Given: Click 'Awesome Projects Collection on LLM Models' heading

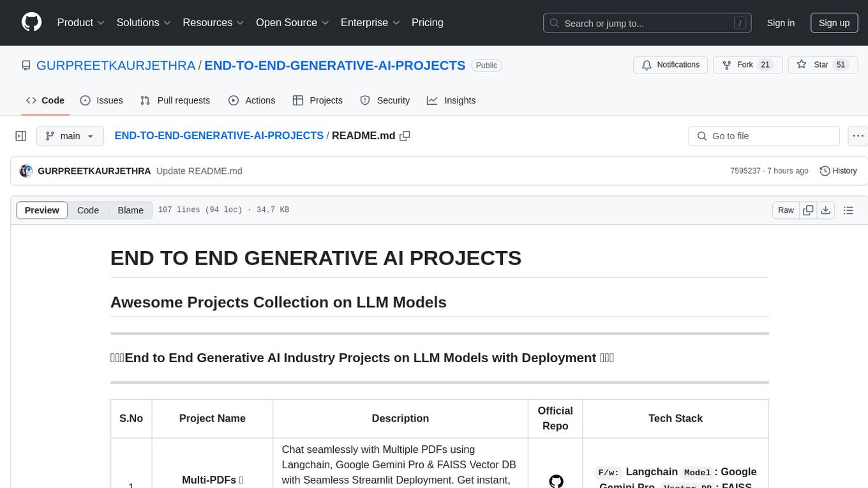Looking at the screenshot, I should pos(278,302).
